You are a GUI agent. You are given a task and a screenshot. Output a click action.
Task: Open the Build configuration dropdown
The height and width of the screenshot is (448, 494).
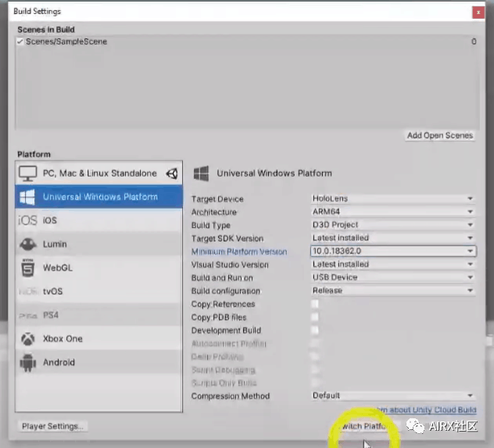pos(393,291)
